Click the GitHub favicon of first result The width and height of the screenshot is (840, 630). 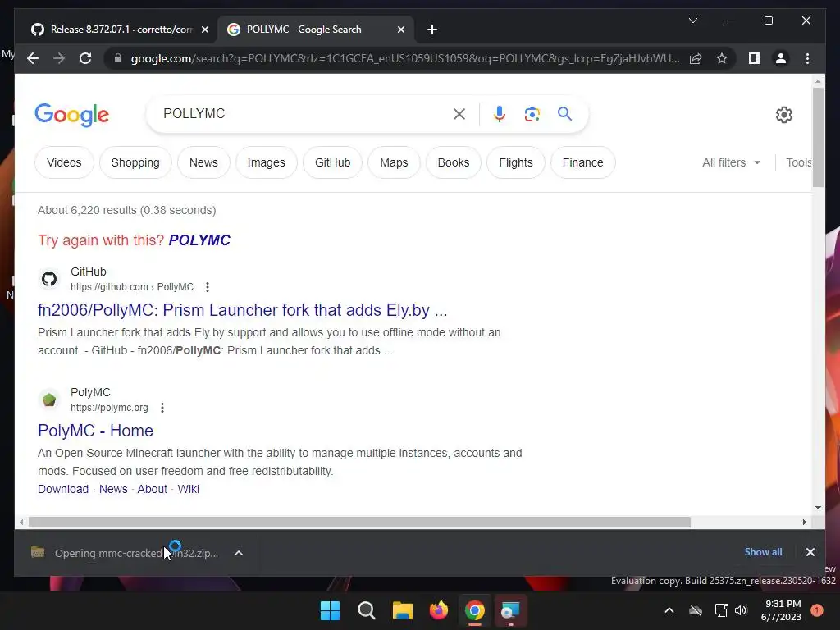coord(49,279)
